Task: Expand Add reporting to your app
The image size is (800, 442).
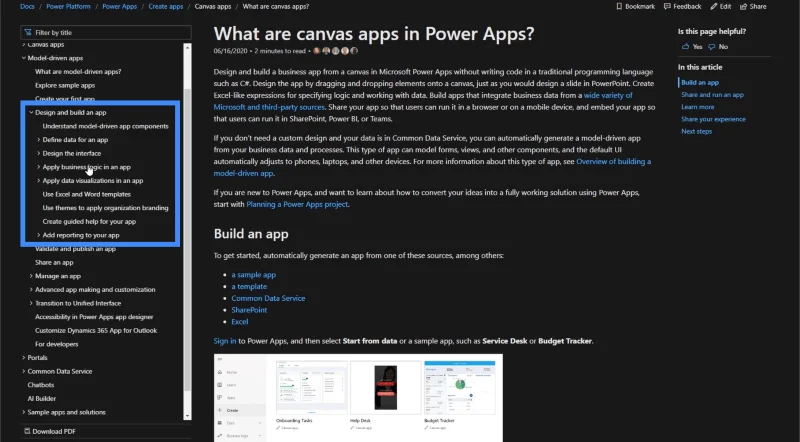Action: click(x=39, y=235)
